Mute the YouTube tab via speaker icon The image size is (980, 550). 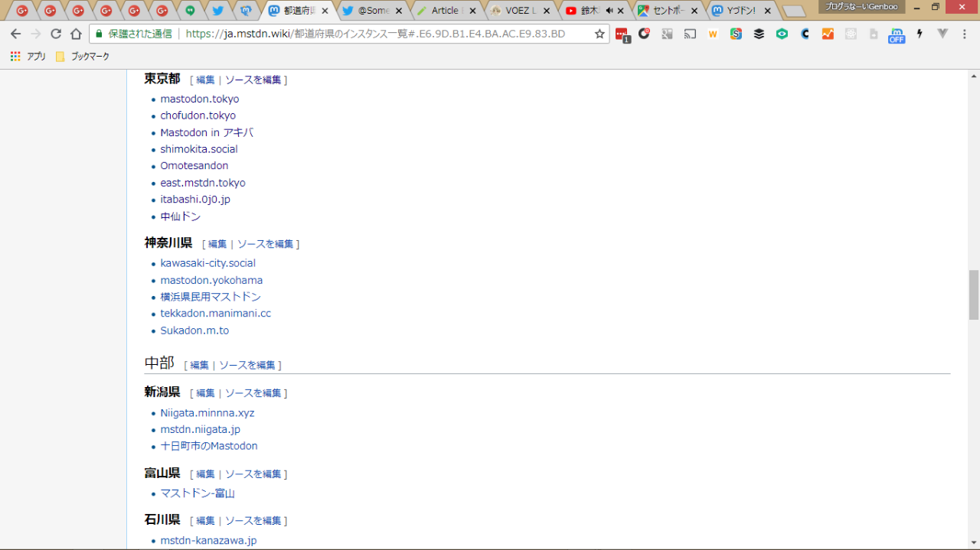point(609,11)
